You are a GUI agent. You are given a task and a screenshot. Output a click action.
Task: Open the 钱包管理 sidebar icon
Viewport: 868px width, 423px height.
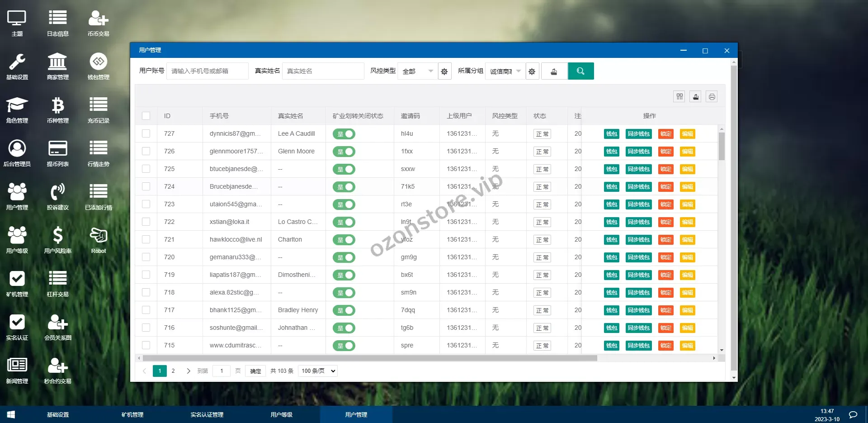click(x=98, y=66)
